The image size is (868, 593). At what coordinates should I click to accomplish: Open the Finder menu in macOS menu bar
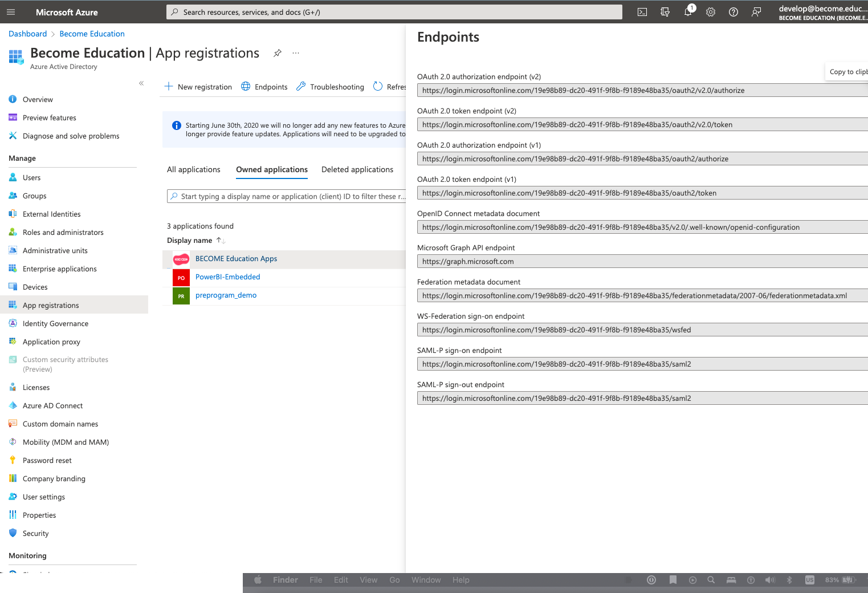(286, 580)
